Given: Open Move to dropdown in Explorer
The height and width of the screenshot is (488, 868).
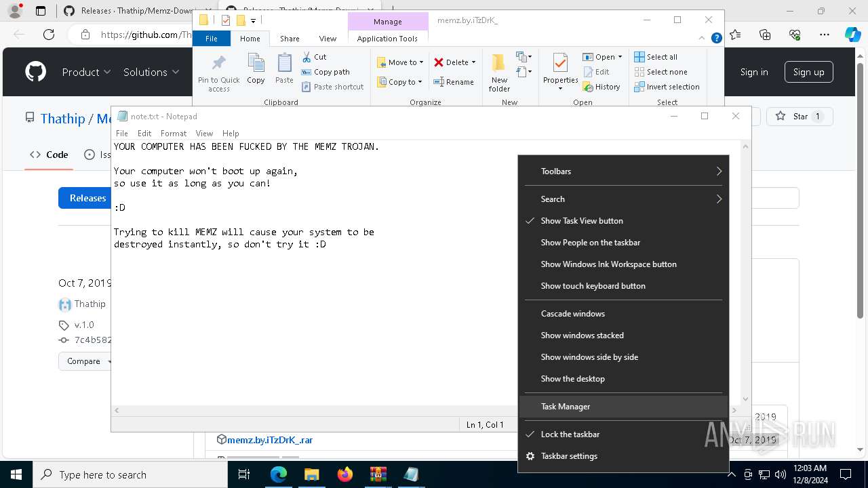Looking at the screenshot, I should pos(400,62).
